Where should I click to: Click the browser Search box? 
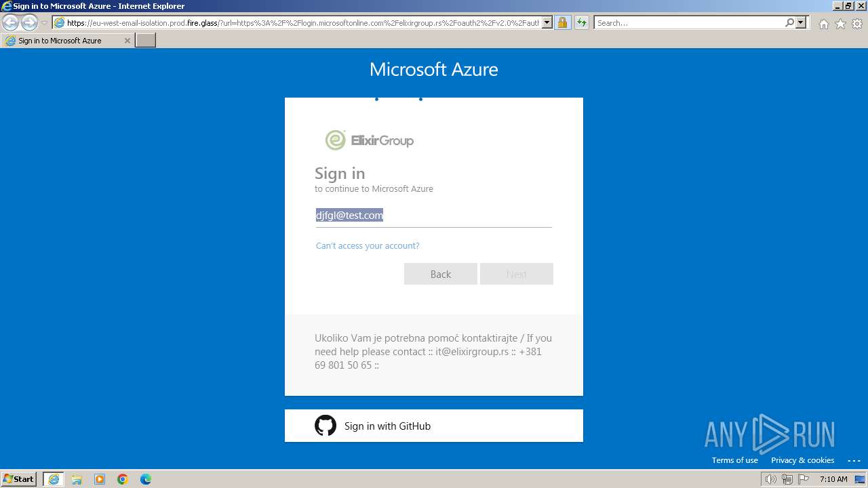pyautogui.click(x=688, y=23)
